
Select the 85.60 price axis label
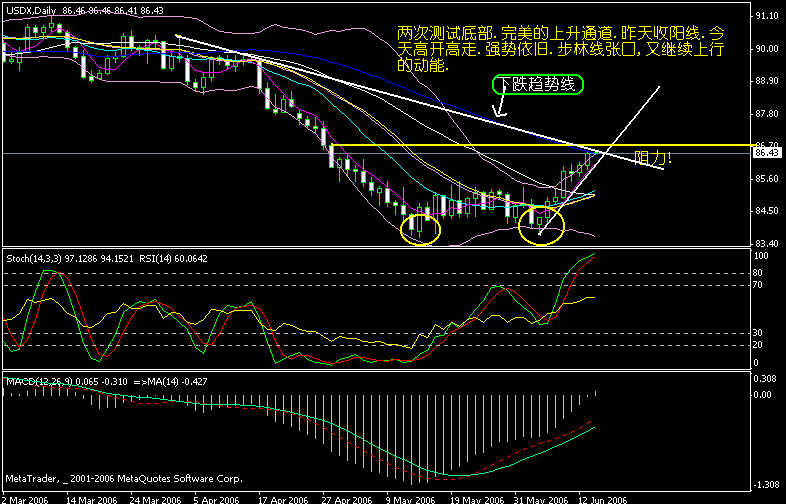(767, 178)
